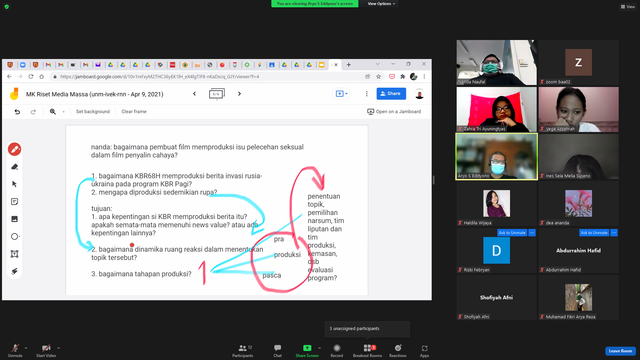Click browser forward arrow
Image resolution: width=640 pixels, height=360 pixels.
20,76
